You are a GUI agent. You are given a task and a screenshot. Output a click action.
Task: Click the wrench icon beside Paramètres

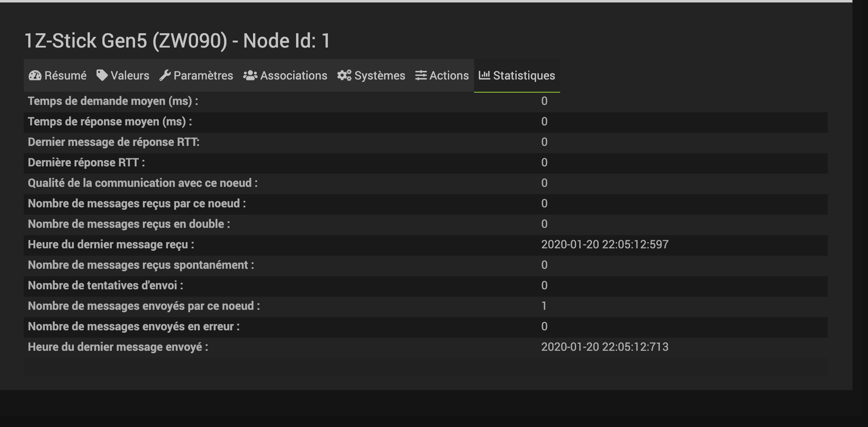(165, 75)
